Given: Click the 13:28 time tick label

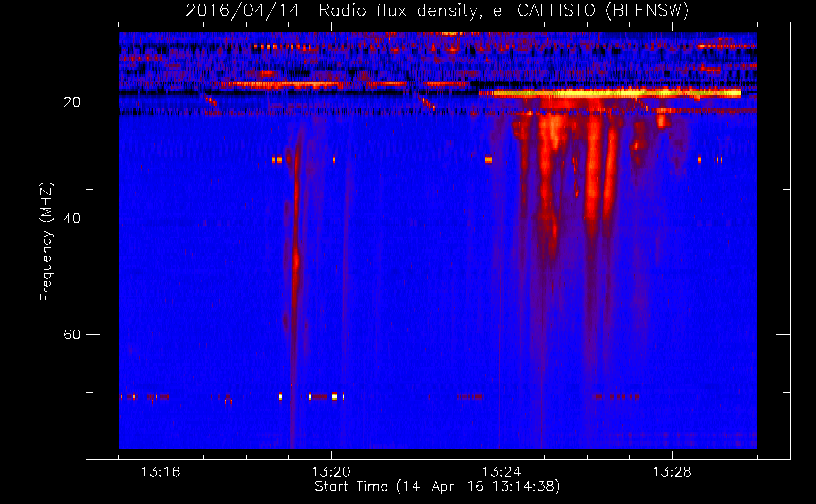Looking at the screenshot, I should pyautogui.click(x=672, y=472).
